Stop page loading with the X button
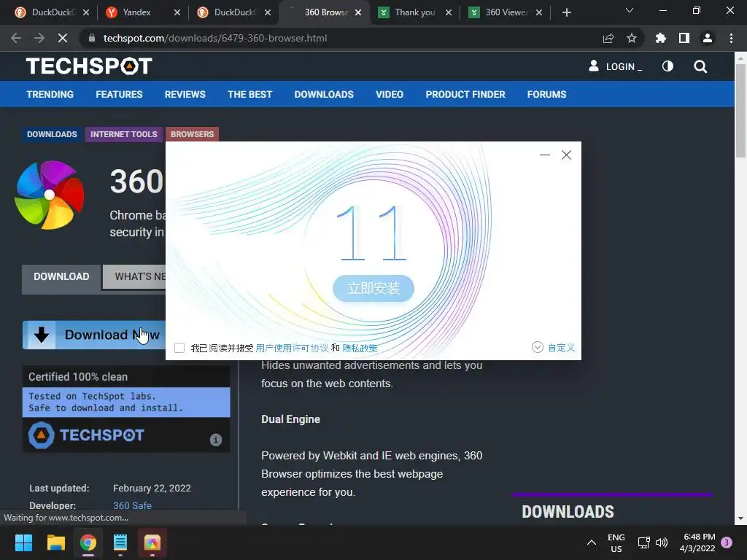This screenshot has width=747, height=560. point(63,38)
